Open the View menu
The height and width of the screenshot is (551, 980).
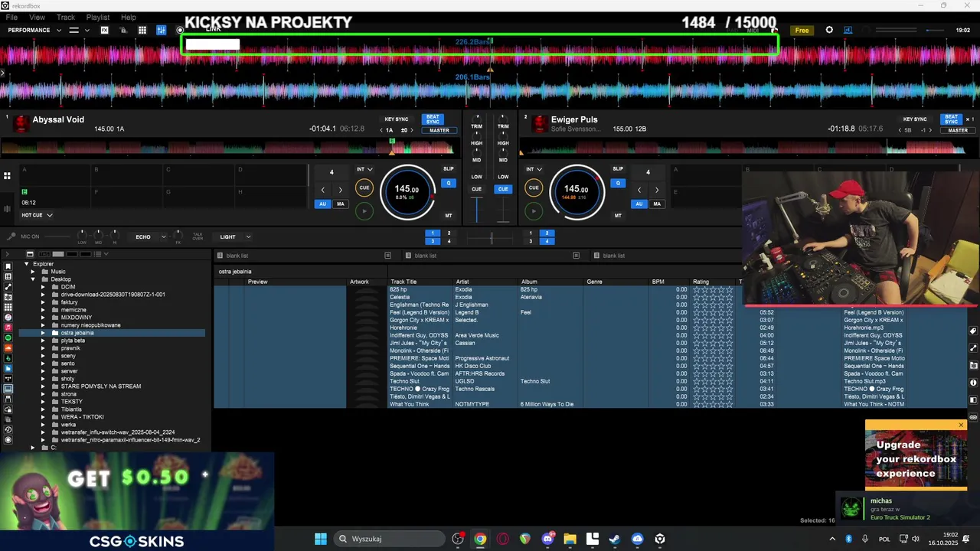[37, 17]
